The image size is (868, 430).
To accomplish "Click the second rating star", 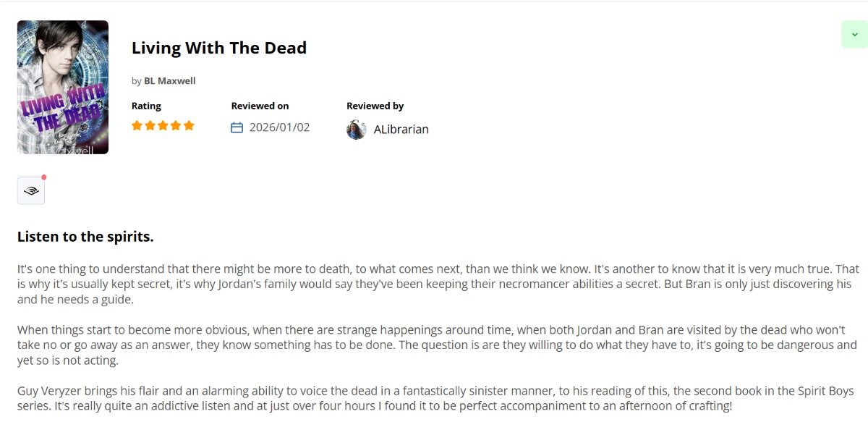I will tap(150, 126).
